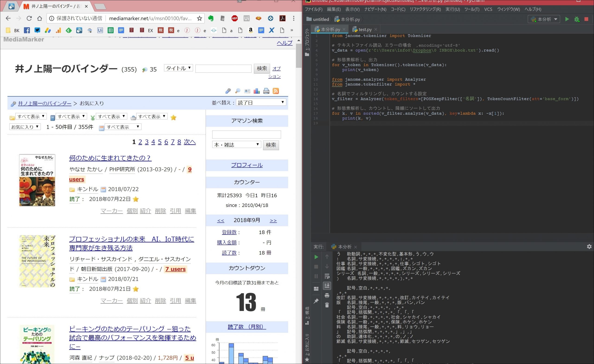Debug with PyCharm bug icon

point(577,19)
